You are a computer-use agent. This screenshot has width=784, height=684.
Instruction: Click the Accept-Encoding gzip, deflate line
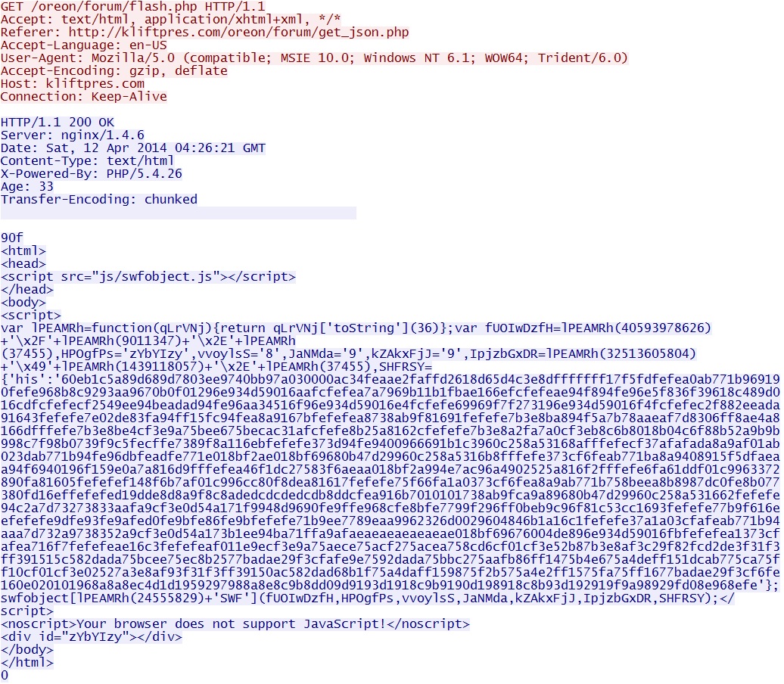(x=114, y=71)
